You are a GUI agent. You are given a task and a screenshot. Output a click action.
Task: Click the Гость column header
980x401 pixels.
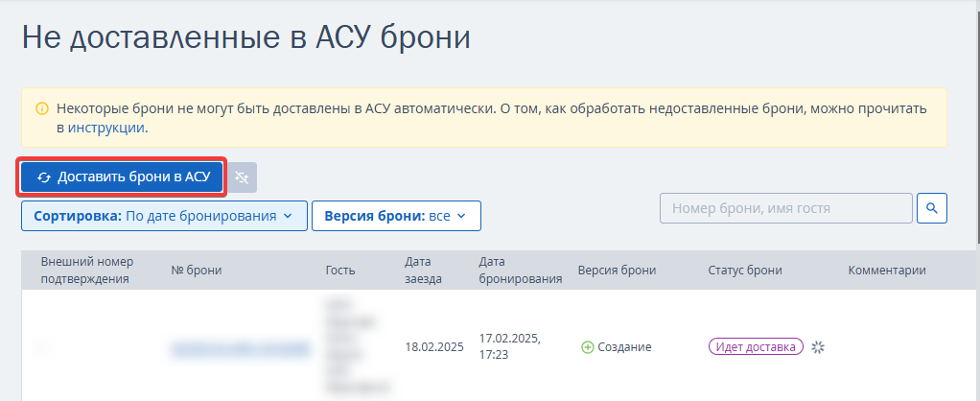pyautogui.click(x=340, y=271)
